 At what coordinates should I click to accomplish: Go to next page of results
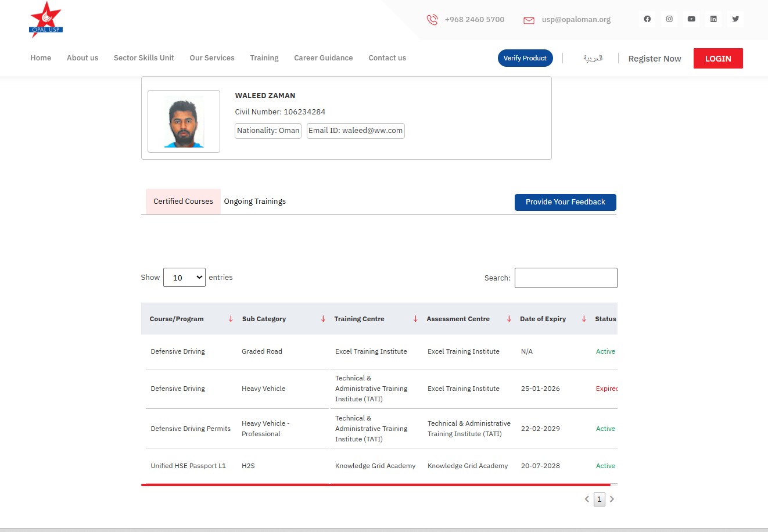click(x=612, y=499)
